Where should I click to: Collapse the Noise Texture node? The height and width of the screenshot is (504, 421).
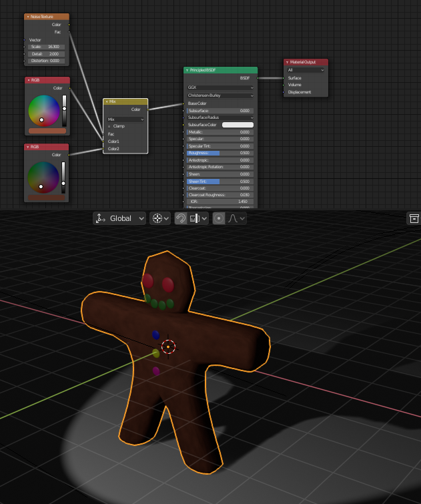(x=28, y=17)
